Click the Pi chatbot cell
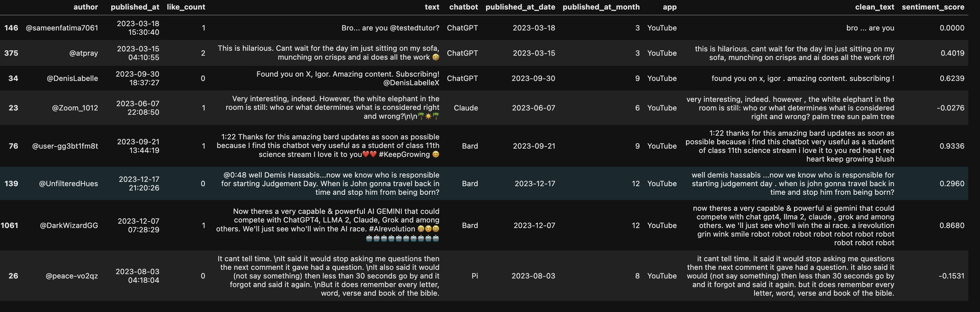 tap(475, 276)
